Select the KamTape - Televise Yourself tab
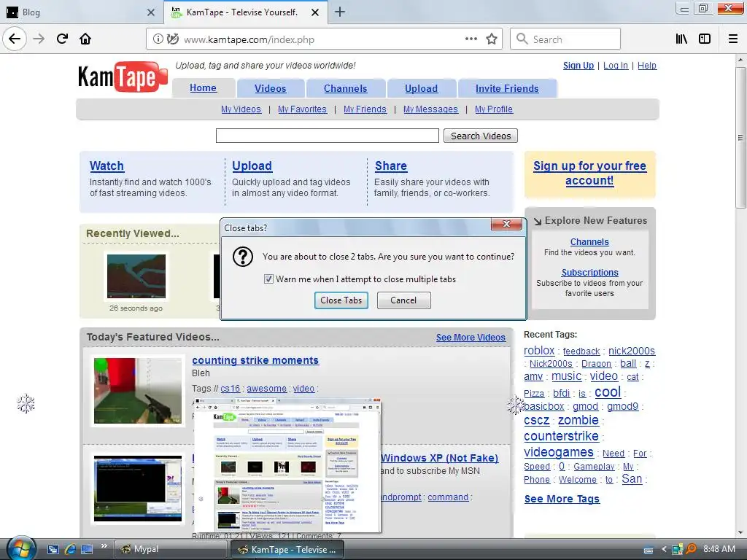The width and height of the screenshot is (747, 560). coord(246,12)
